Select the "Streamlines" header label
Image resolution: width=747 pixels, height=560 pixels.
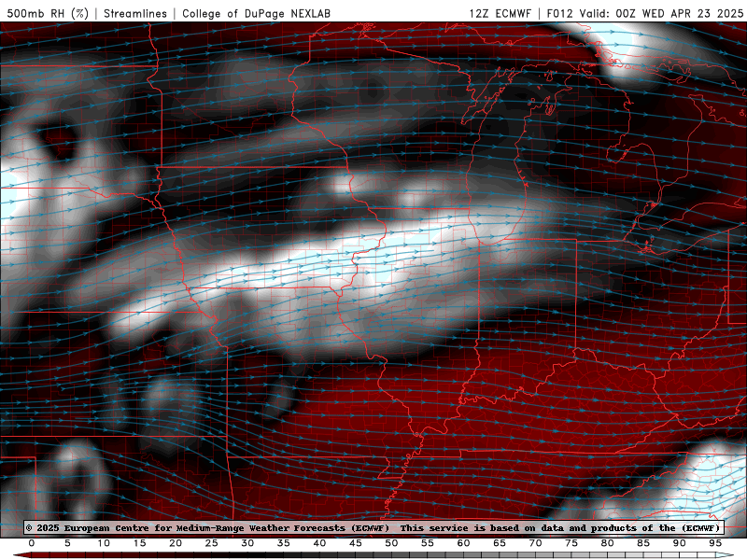[135, 13]
